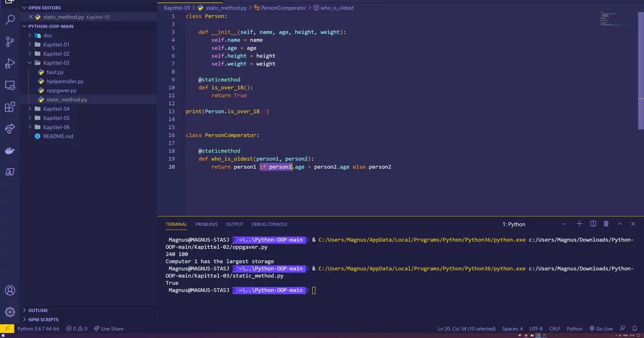Open the Accounts menu

coord(10,291)
